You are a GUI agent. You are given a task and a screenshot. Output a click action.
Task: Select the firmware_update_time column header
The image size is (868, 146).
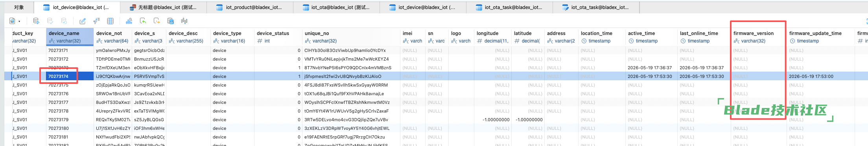tap(820, 37)
